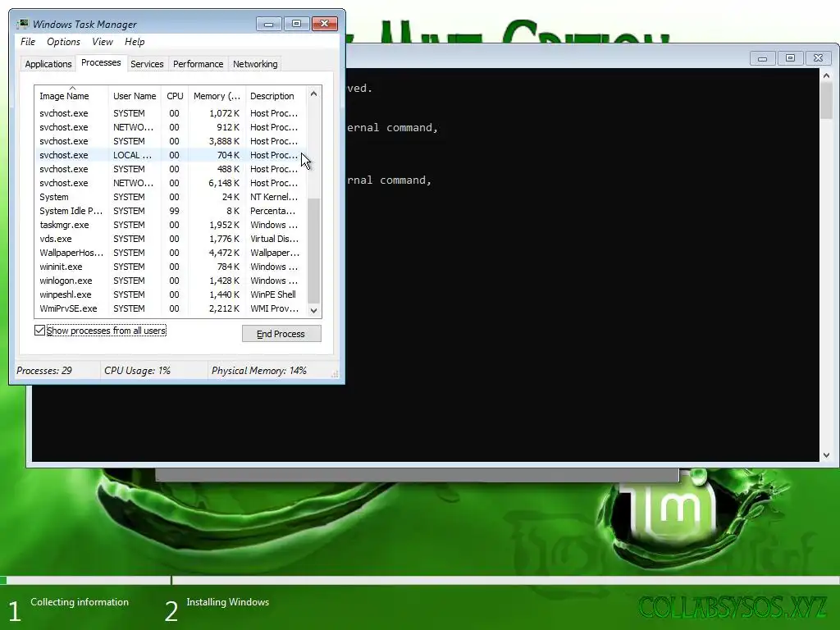Click the Physical Memory status entry
The image size is (840, 630).
[258, 371]
